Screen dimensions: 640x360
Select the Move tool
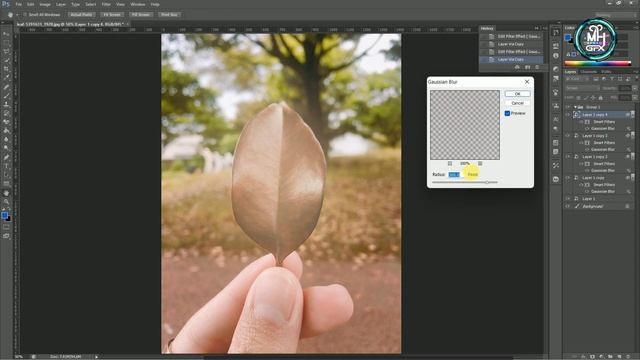coord(6,34)
